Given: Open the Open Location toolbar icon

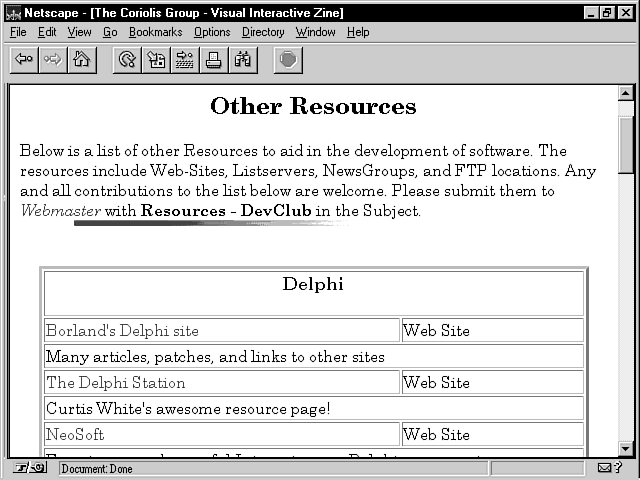Looking at the screenshot, I should tap(185, 60).
